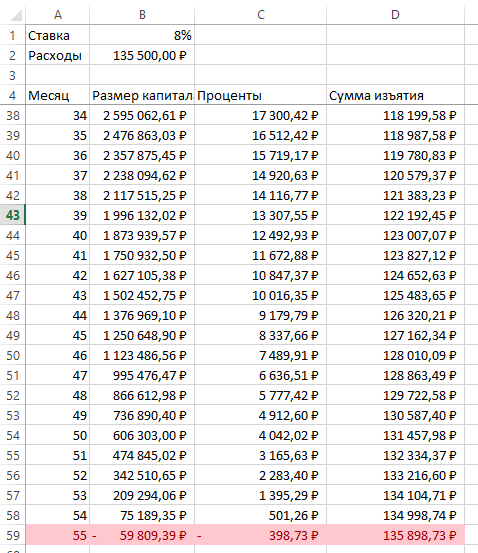Select column A header
The width and height of the screenshot is (478, 553).
(x=58, y=15)
